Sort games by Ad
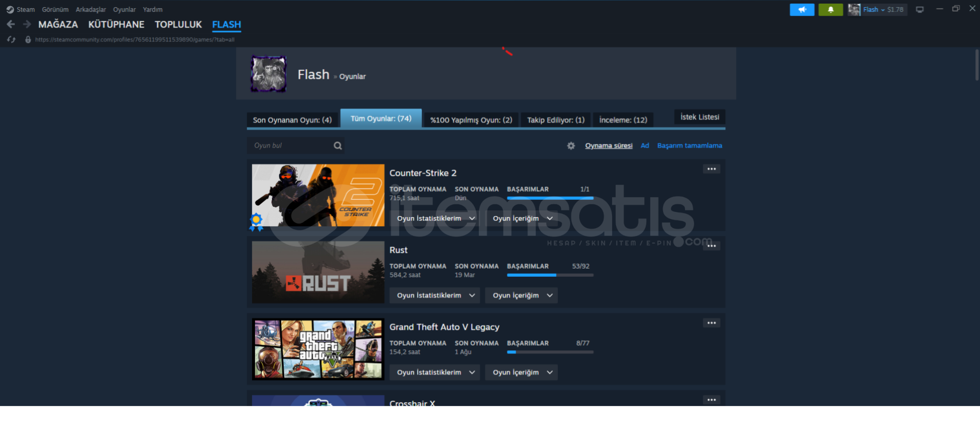Image resolution: width=980 pixels, height=431 pixels. pyautogui.click(x=645, y=146)
